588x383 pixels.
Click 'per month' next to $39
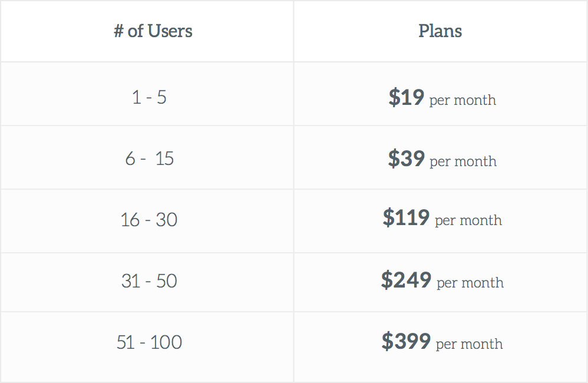pos(463,161)
